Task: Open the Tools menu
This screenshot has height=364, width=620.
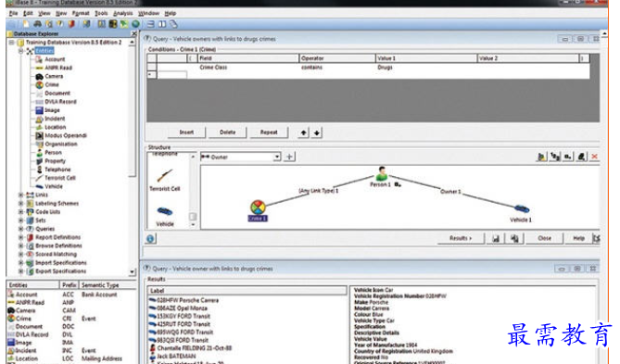Action: [101, 13]
